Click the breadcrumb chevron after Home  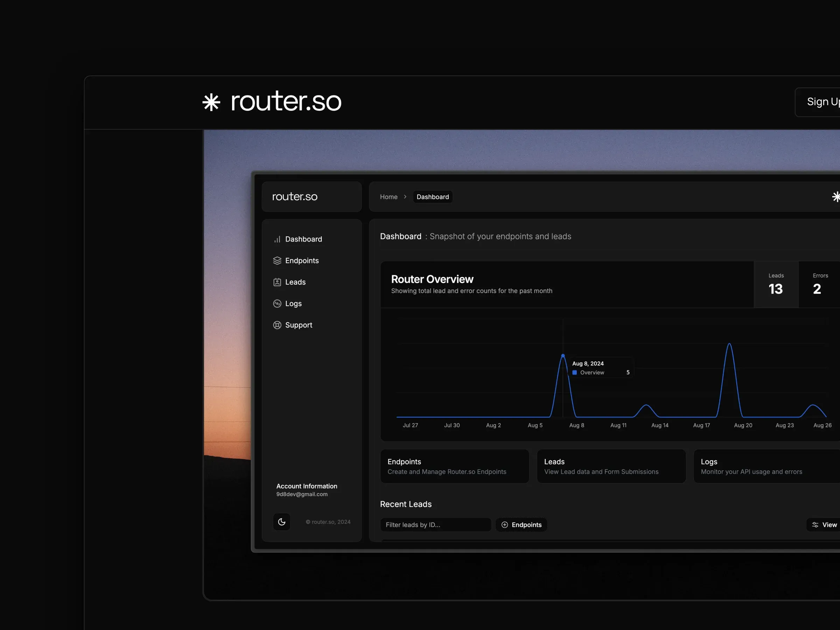[x=405, y=197]
